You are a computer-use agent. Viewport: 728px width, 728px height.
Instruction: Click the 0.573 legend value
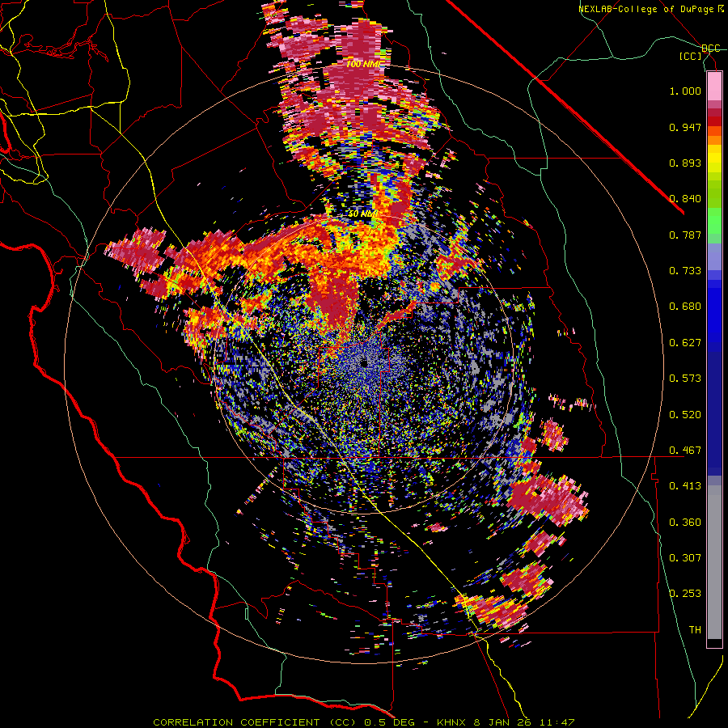[x=685, y=379]
